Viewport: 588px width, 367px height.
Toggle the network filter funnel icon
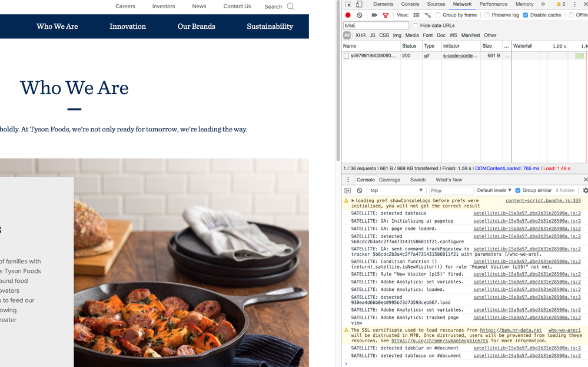pos(386,15)
